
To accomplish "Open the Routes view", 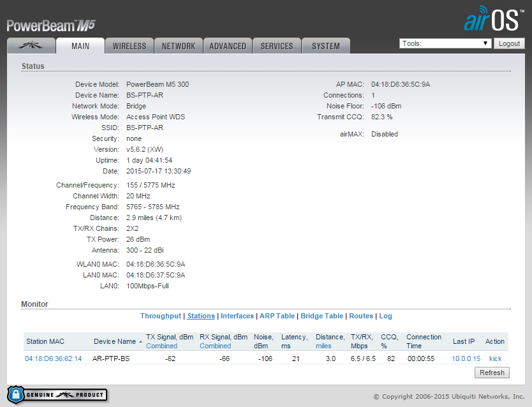I will tap(361, 316).
